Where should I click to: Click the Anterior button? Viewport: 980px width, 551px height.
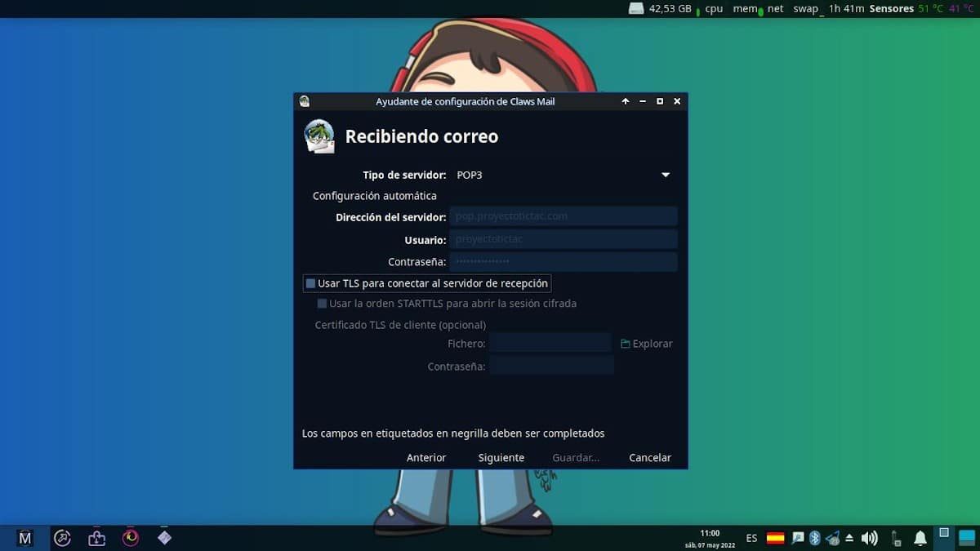click(x=426, y=457)
